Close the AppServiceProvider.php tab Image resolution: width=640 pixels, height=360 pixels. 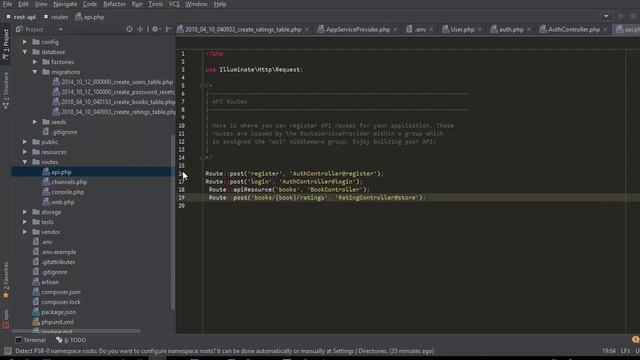point(395,29)
